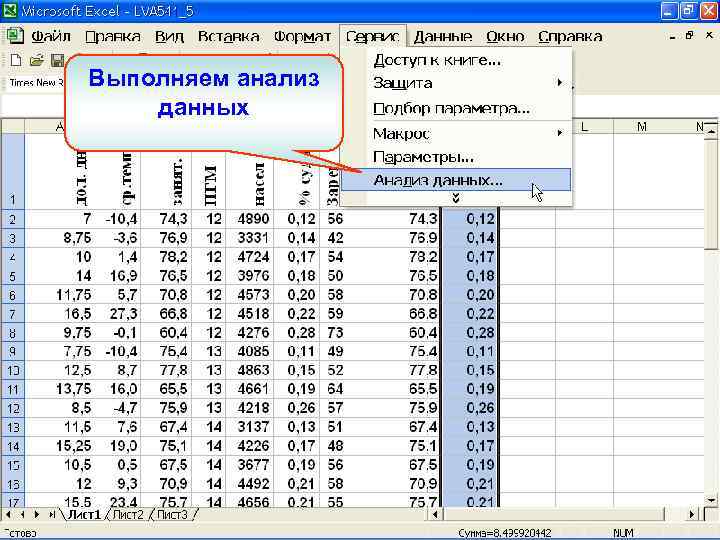
Task: Open the Данные menu
Action: tap(443, 36)
